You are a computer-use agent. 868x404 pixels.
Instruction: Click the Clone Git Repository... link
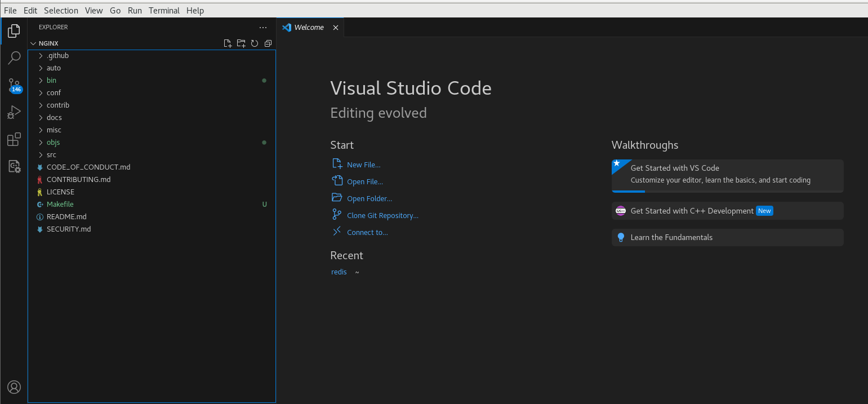pos(382,216)
